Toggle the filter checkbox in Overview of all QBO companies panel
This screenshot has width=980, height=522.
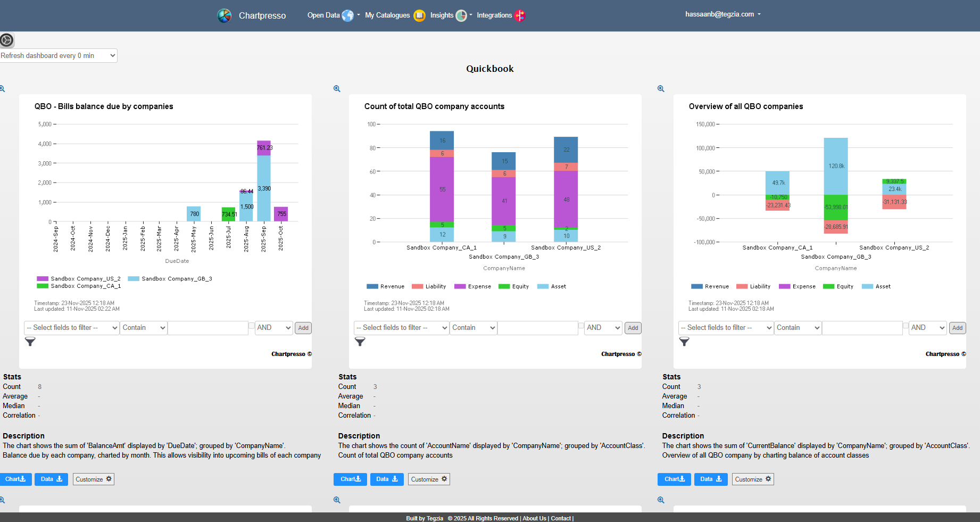(906, 326)
